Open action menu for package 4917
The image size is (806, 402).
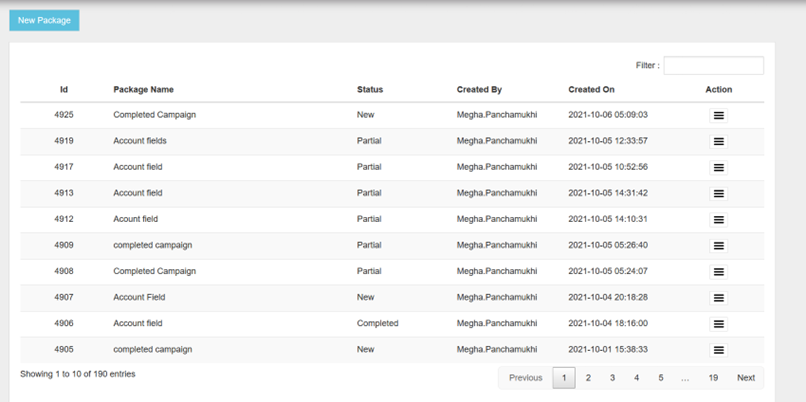tap(718, 168)
